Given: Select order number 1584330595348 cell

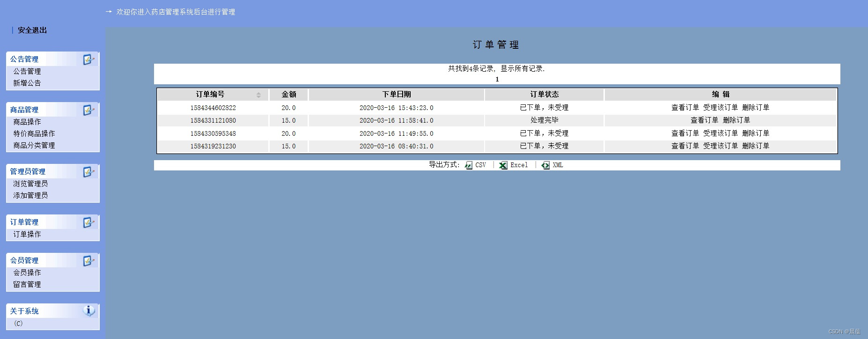Looking at the screenshot, I should coord(213,133).
